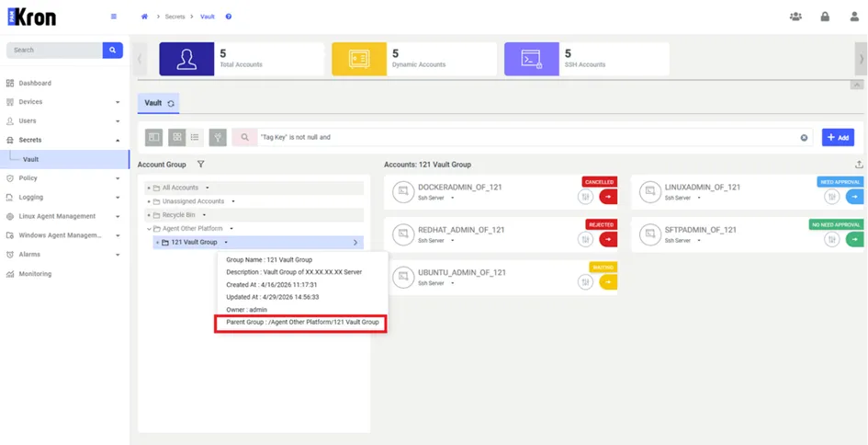
Task: Click the Add button
Action: coord(838,137)
